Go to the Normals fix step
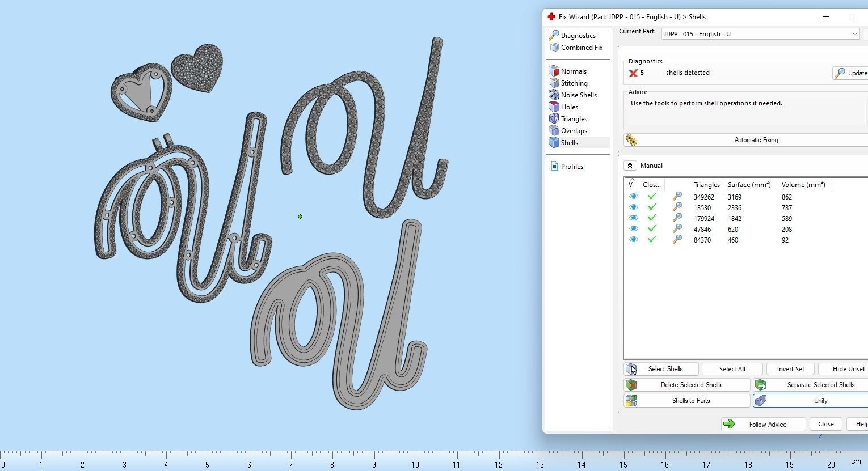 pos(574,71)
